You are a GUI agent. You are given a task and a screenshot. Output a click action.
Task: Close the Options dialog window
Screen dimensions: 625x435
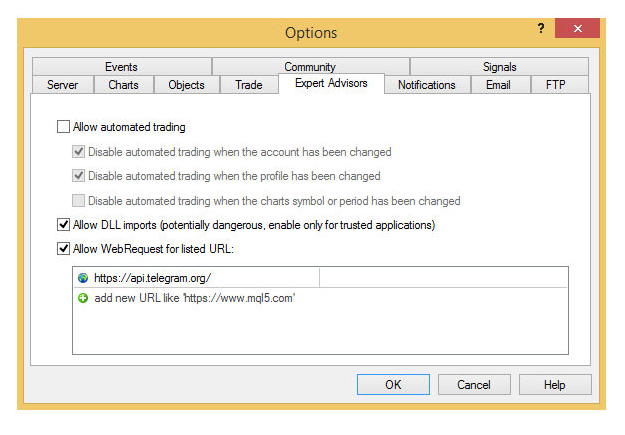(x=577, y=28)
